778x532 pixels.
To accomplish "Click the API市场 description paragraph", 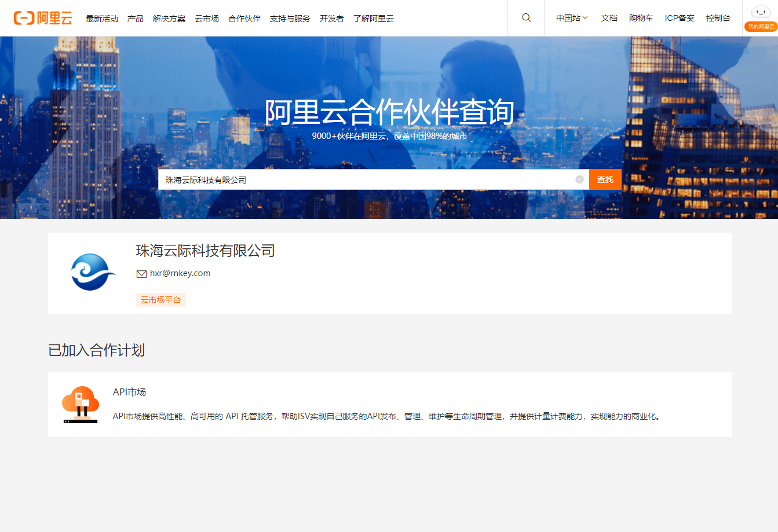I will click(x=386, y=416).
